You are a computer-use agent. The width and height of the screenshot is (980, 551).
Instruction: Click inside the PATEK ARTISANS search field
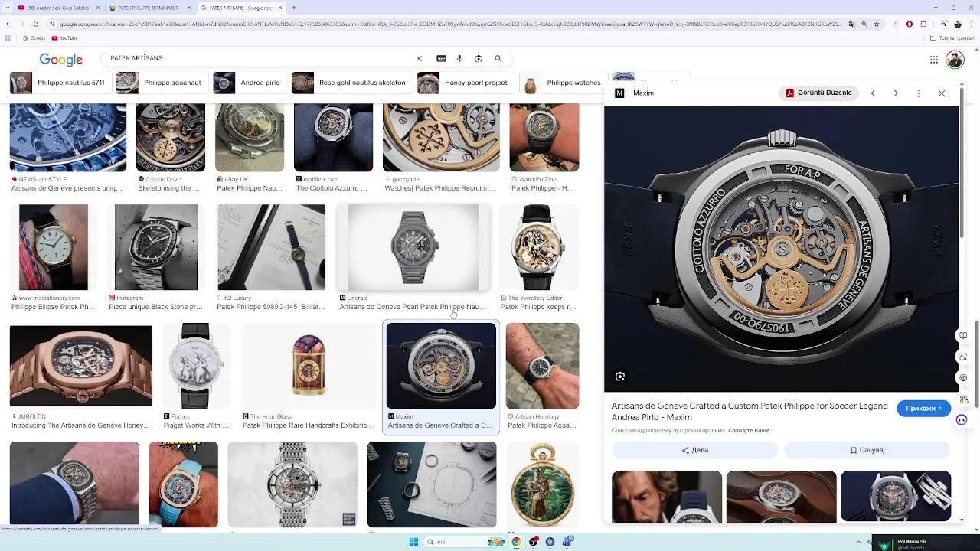pyautogui.click(x=260, y=58)
